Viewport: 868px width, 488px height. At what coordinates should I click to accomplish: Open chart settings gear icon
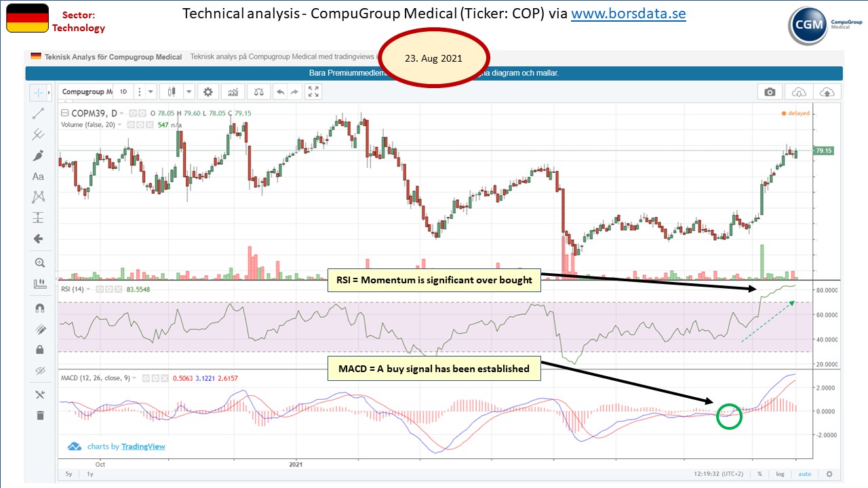point(208,91)
